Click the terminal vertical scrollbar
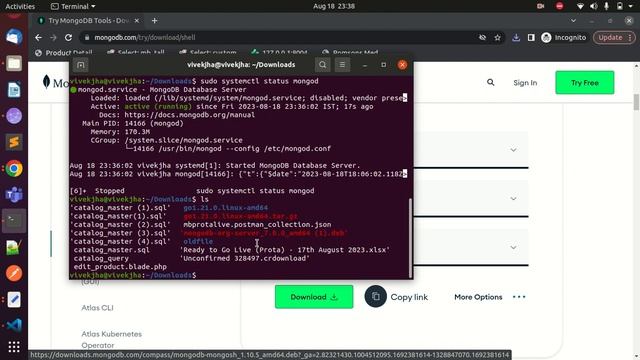640x360 pixels. click(x=410, y=238)
